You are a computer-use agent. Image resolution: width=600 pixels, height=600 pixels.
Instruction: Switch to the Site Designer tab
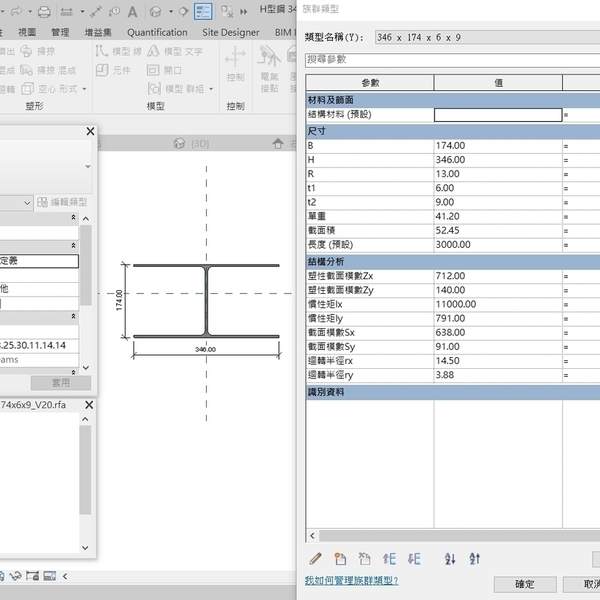tap(231, 32)
